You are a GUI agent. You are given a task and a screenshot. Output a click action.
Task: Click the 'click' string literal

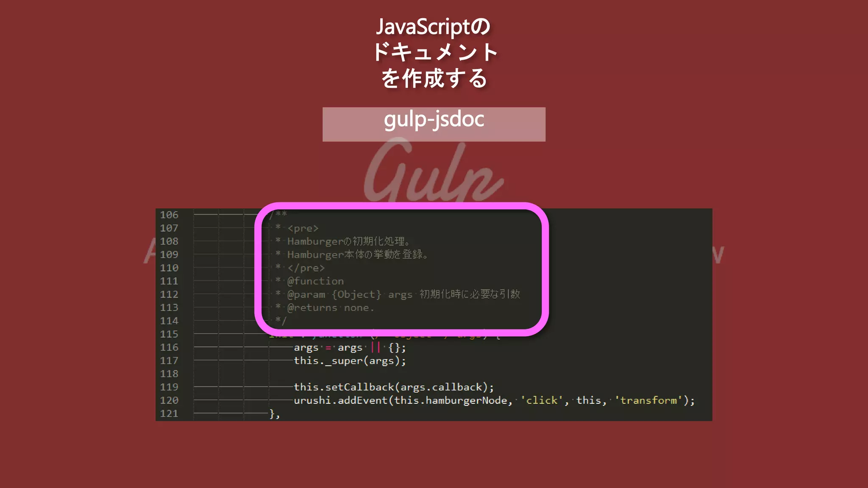[542, 400]
